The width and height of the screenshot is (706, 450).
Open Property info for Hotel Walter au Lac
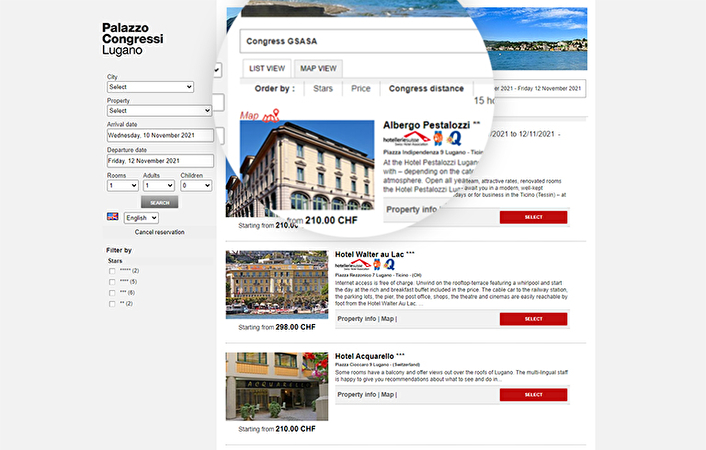[357, 319]
